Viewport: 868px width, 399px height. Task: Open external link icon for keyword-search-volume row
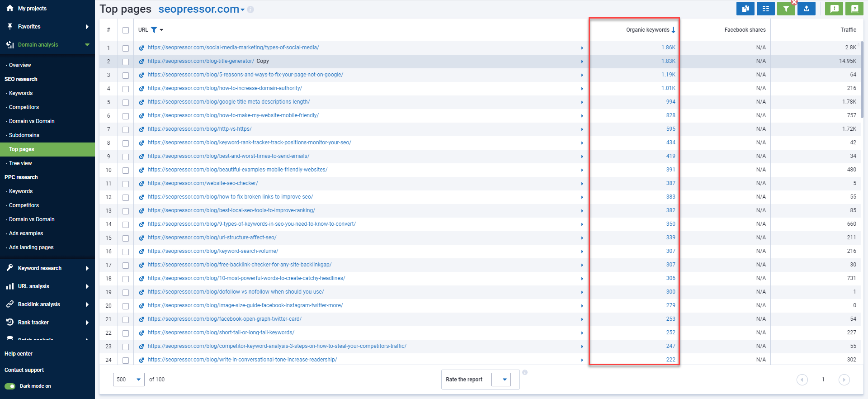[x=142, y=252]
